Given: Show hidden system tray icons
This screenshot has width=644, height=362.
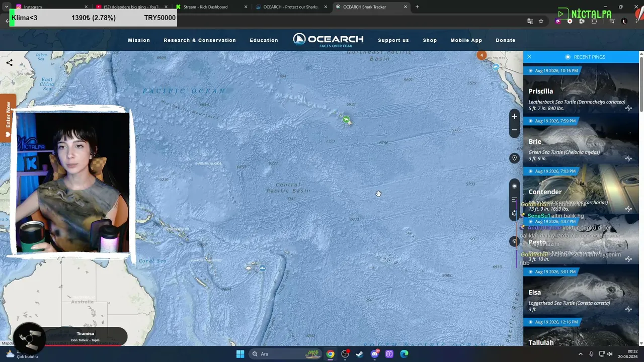Looking at the screenshot, I should point(581,354).
